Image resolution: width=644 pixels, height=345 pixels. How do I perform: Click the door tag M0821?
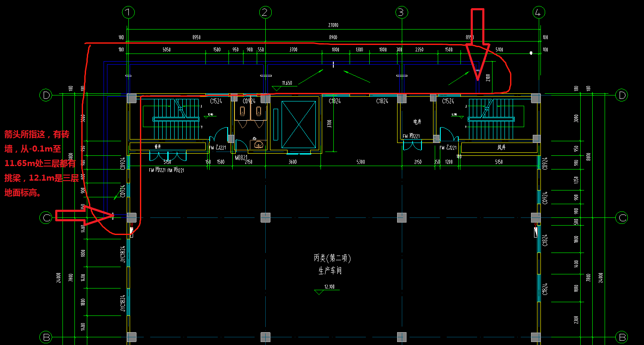pos(240,158)
